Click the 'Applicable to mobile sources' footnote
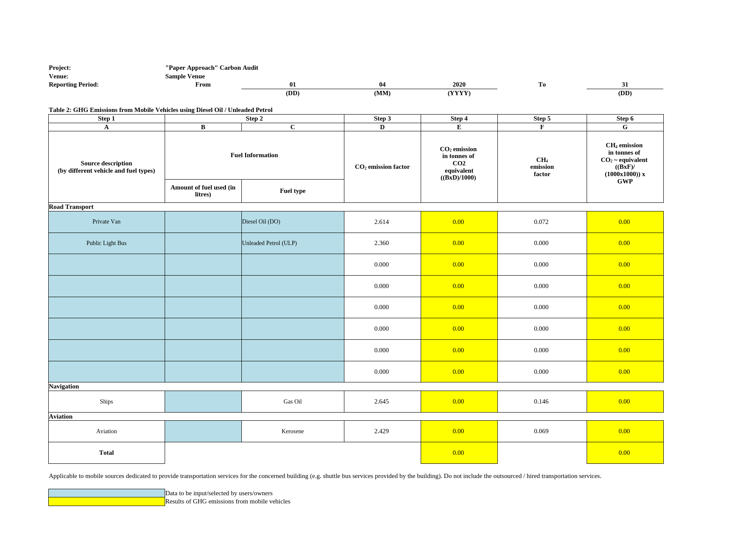Screen dimensions: 756x534 [x=325, y=476]
